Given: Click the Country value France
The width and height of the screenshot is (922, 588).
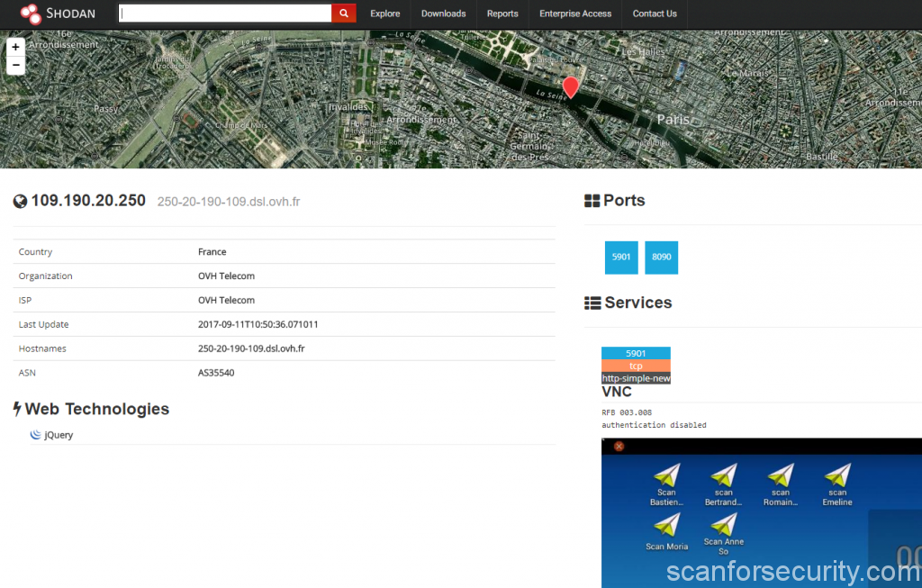Looking at the screenshot, I should point(212,251).
